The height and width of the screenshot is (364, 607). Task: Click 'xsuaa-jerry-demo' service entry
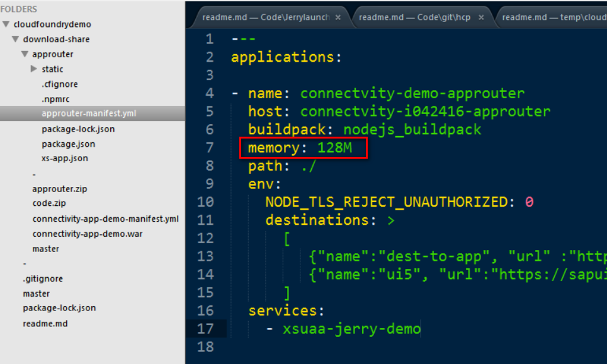(x=351, y=329)
